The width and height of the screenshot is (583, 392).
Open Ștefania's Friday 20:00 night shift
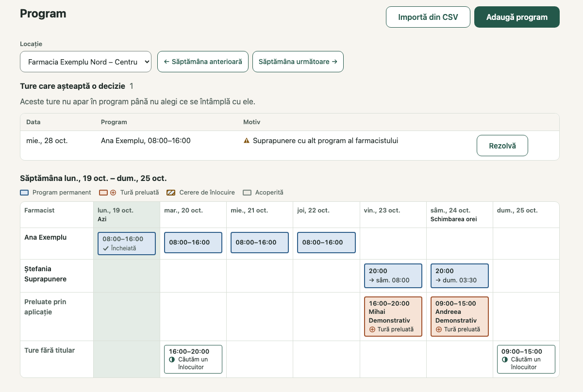pyautogui.click(x=393, y=276)
